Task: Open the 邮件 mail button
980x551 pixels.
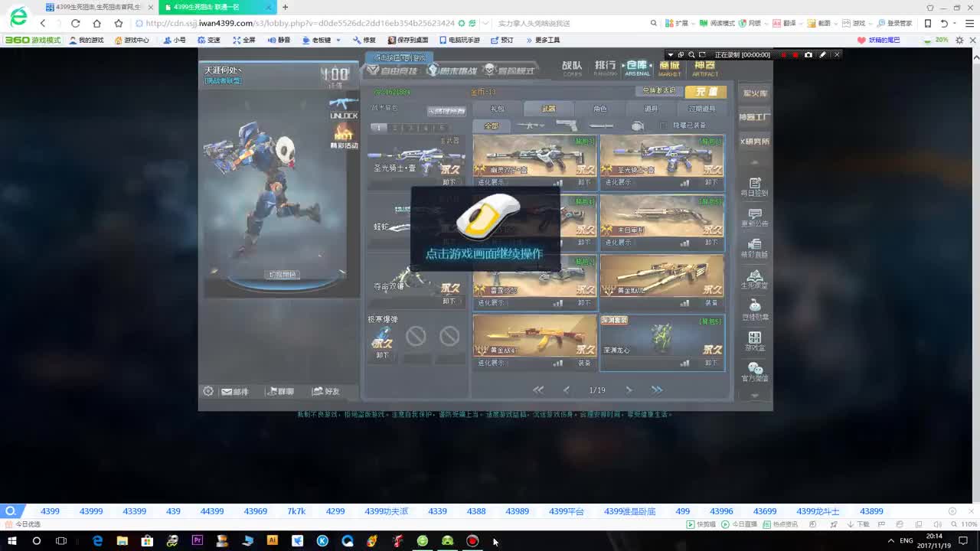Action: pyautogui.click(x=235, y=392)
